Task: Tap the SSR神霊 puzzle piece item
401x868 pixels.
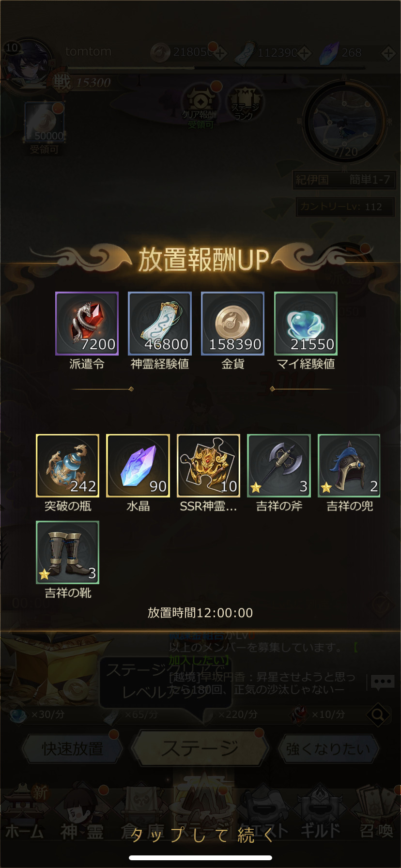Action: pos(209,466)
